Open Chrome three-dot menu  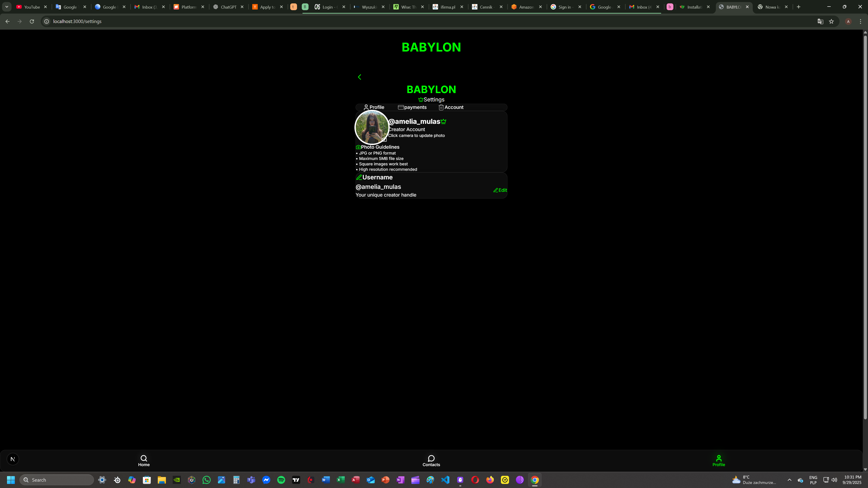pos(860,21)
